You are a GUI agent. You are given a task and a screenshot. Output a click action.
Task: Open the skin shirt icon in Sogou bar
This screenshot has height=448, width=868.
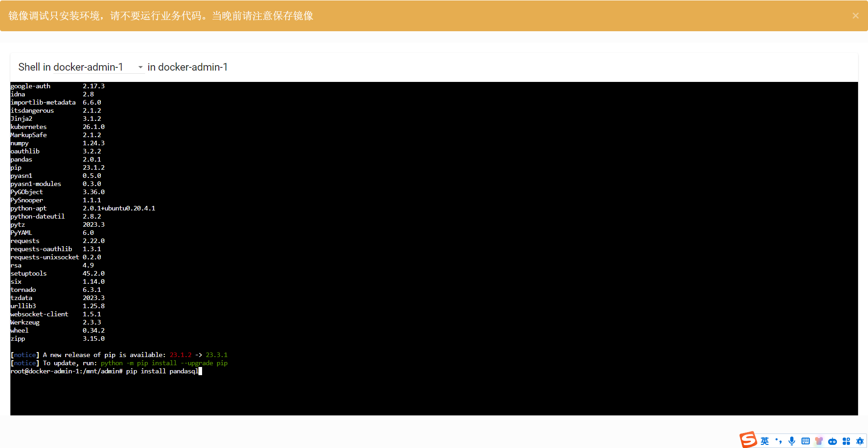tap(819, 441)
